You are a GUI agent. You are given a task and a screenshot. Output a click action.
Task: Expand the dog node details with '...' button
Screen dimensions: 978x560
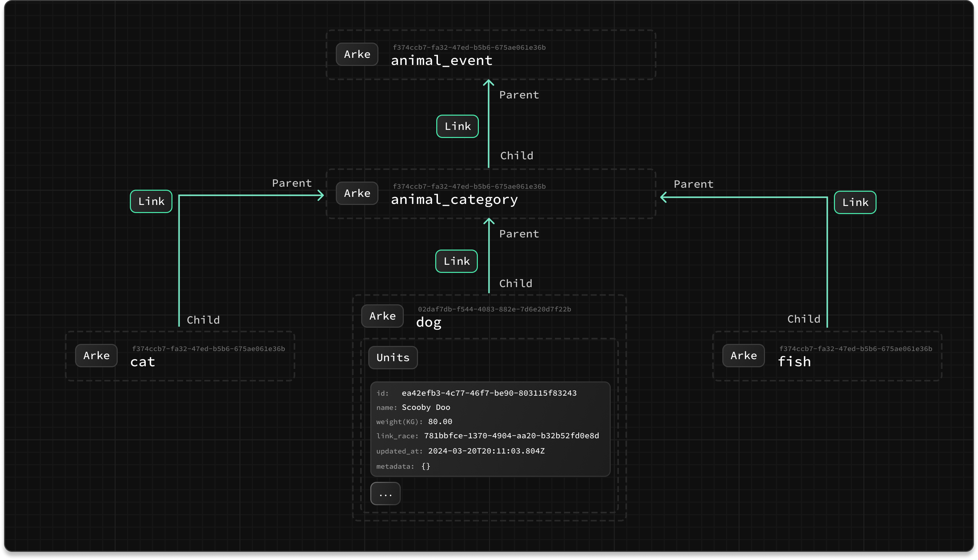pos(386,493)
